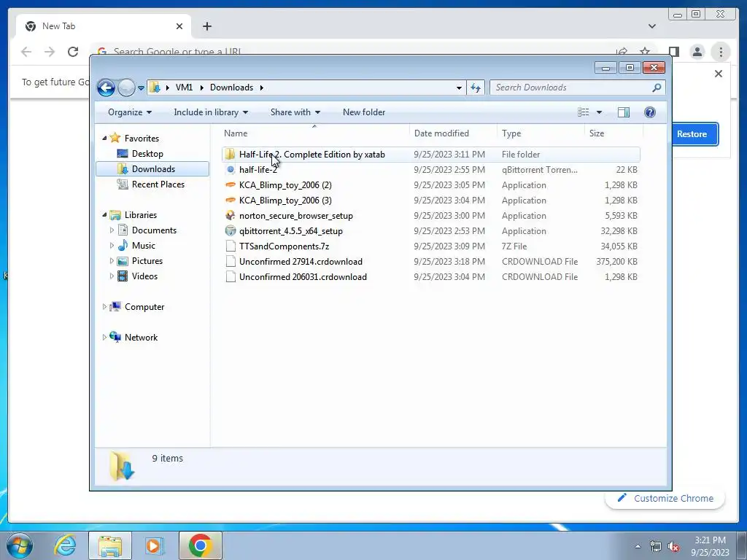
Task: Open the view options dropdown arrow
Action: coord(600,112)
